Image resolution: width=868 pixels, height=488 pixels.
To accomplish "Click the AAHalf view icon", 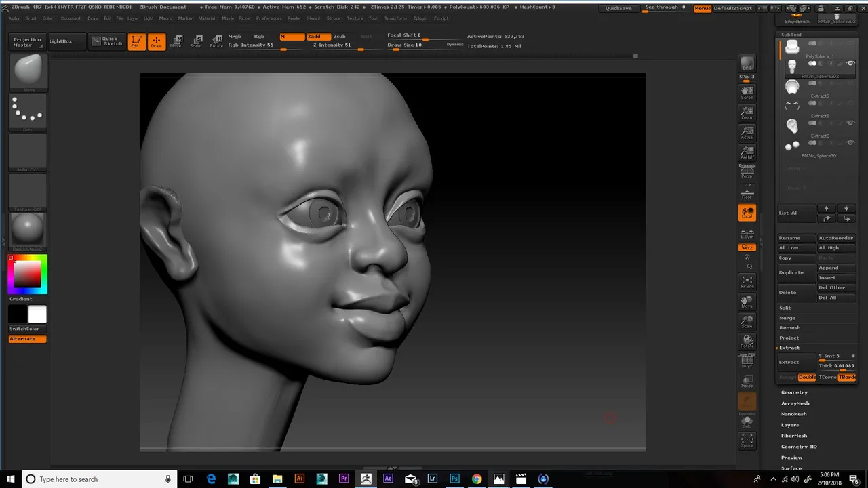I will tap(747, 152).
